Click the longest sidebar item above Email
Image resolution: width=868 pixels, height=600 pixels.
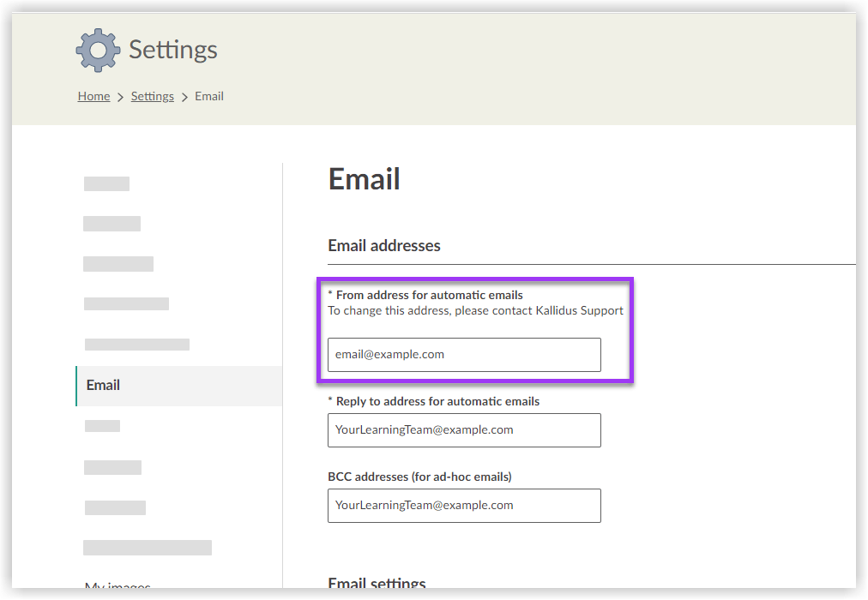[136, 344]
